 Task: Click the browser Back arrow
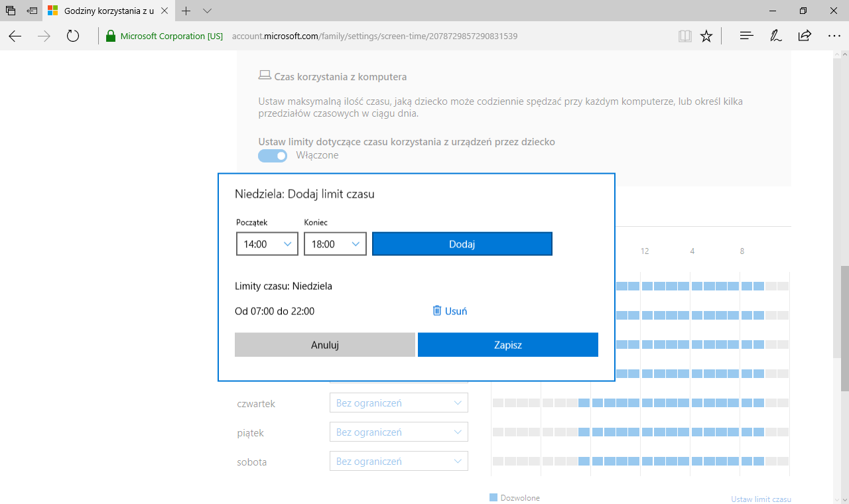pyautogui.click(x=15, y=36)
